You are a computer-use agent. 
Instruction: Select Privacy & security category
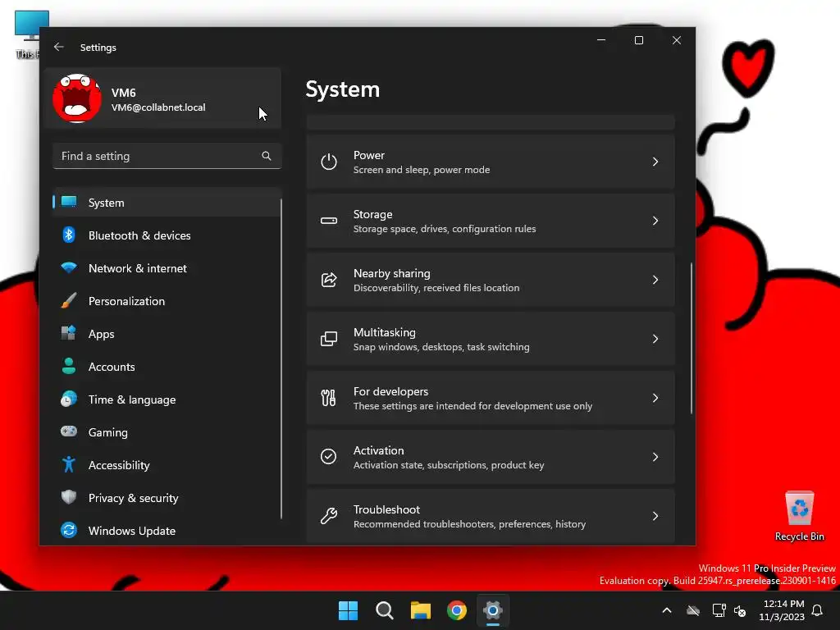point(166,498)
